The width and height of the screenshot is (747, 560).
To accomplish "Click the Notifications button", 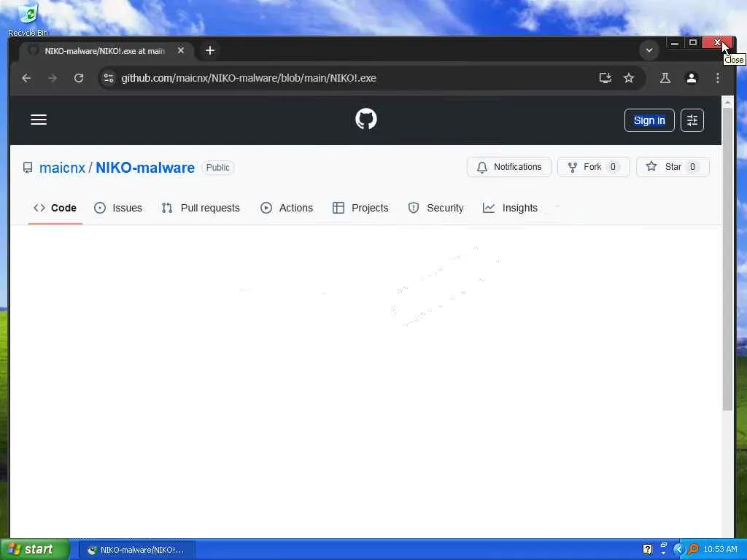I will [x=508, y=167].
